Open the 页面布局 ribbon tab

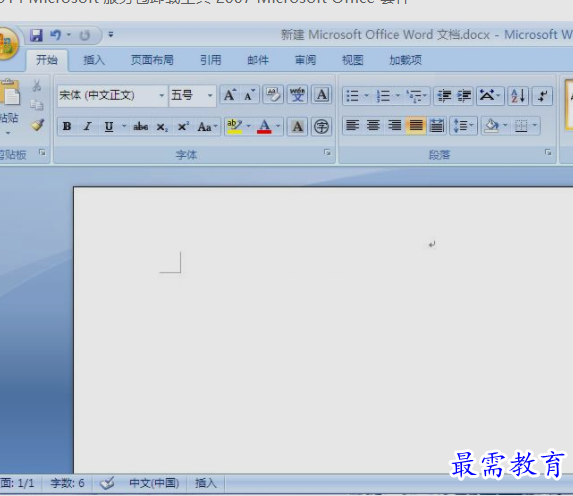pyautogui.click(x=152, y=60)
